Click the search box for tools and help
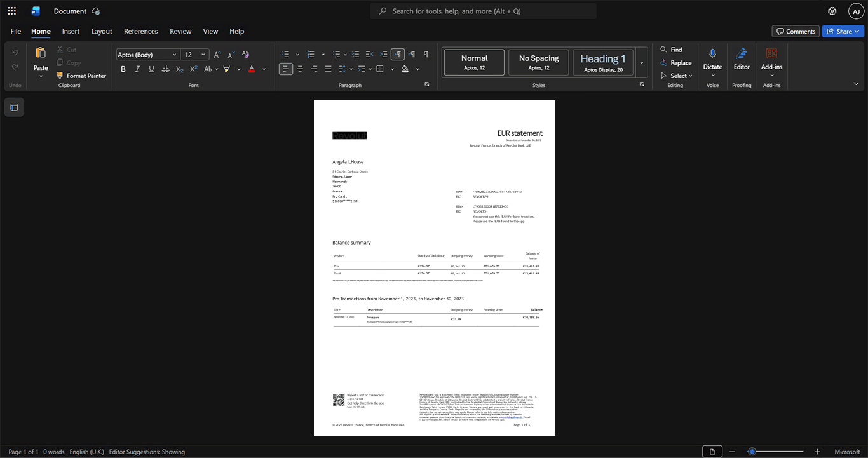 pos(484,11)
